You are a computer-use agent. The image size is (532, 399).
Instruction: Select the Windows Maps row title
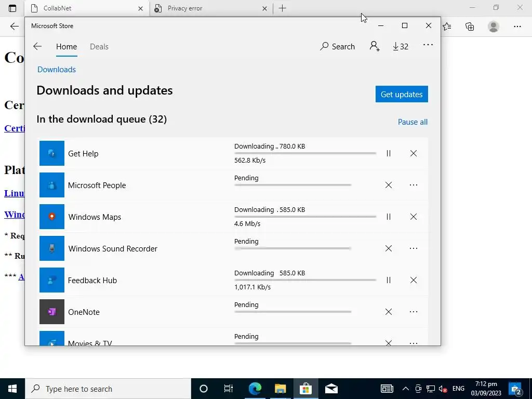(x=95, y=217)
